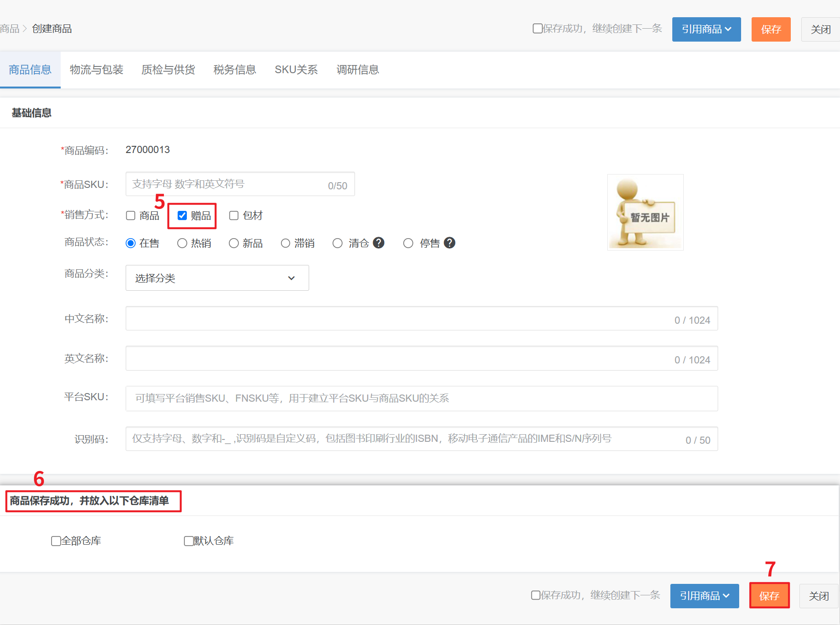Tick the 全部仓库 checkbox

[x=56, y=541]
